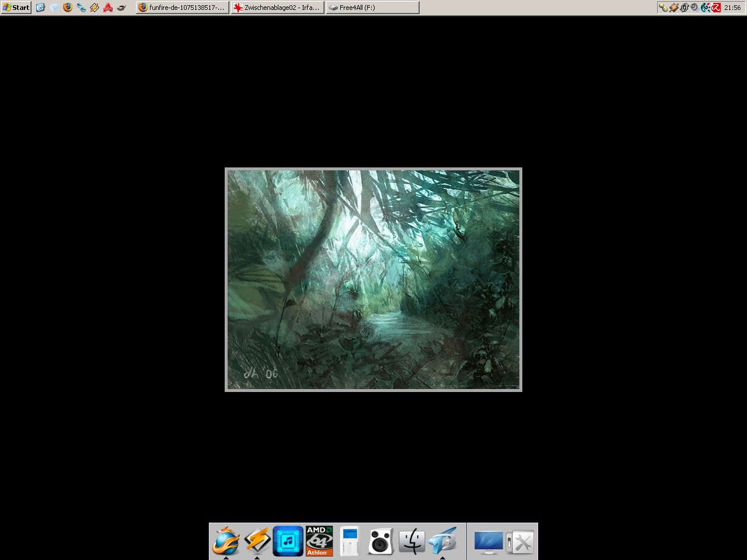Open the Finder face icon in the dock
The image size is (747, 560).
point(412,541)
